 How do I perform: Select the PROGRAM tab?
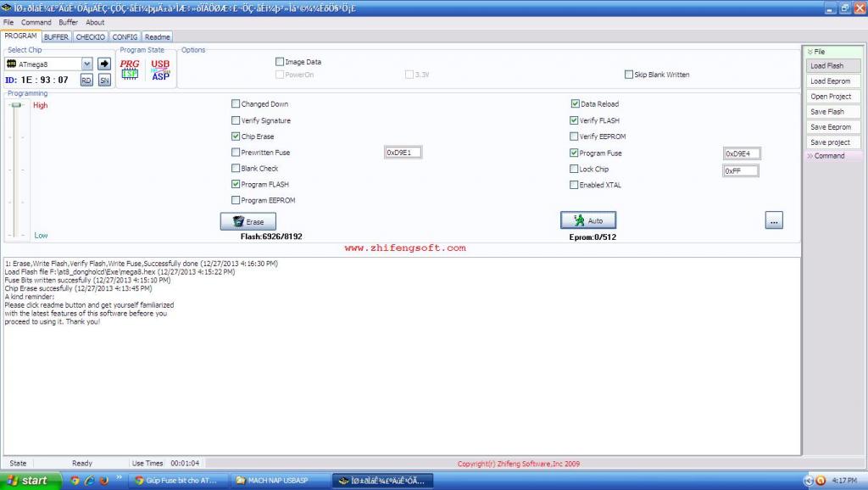coord(20,36)
